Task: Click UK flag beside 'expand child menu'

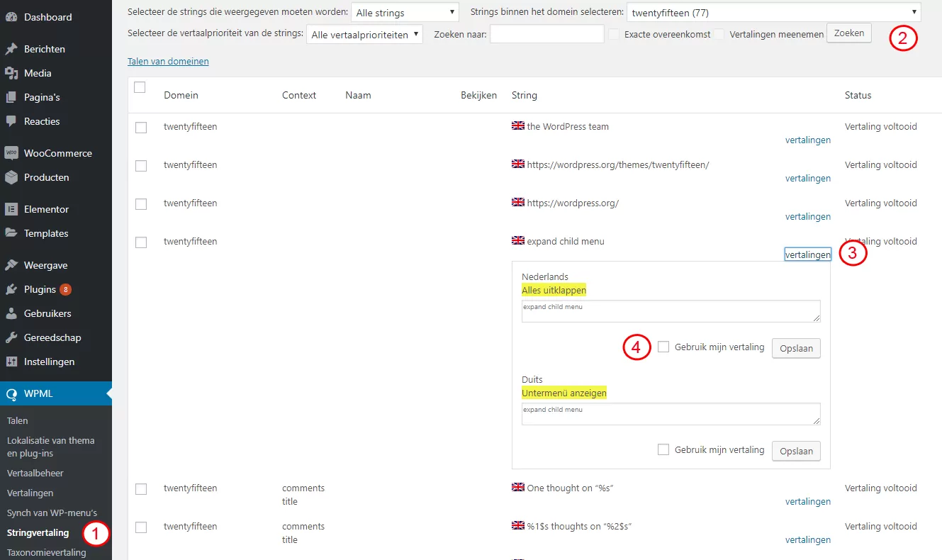Action: coord(518,241)
